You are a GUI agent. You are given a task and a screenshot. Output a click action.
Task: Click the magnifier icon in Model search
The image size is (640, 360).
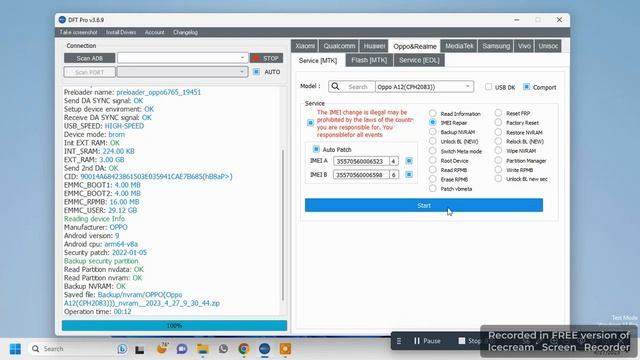(336, 87)
